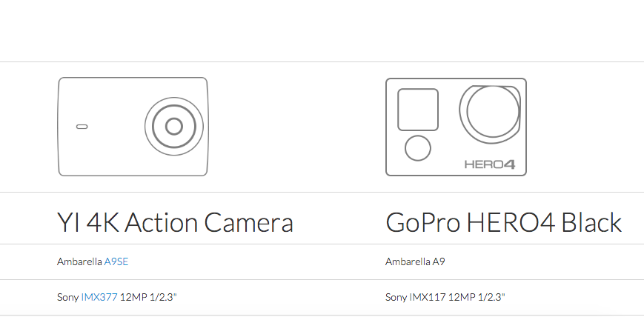The image size is (644, 317).
Task: Click the word 'Ambarella' before A9SE
Action: click(79, 261)
